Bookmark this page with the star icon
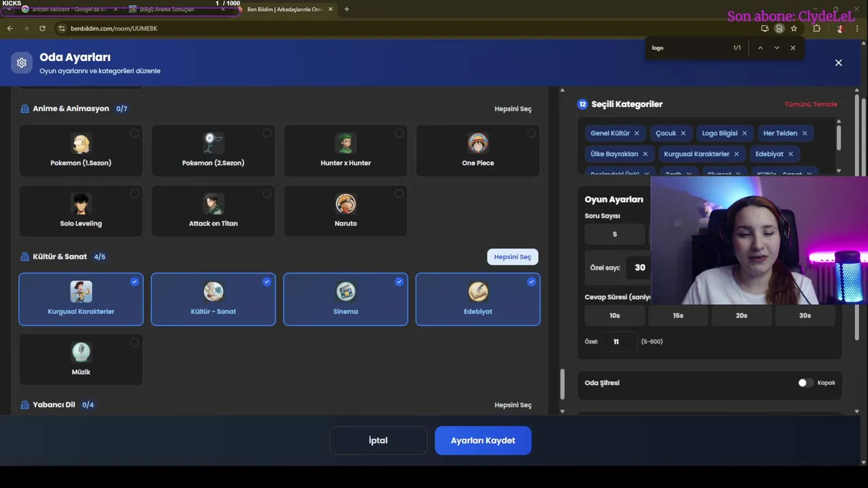This screenshot has width=868, height=488. click(794, 28)
